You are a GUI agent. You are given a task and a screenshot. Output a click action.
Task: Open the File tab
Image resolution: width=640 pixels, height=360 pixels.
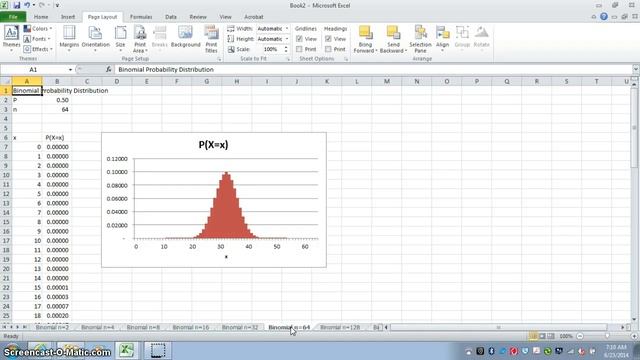(13, 17)
